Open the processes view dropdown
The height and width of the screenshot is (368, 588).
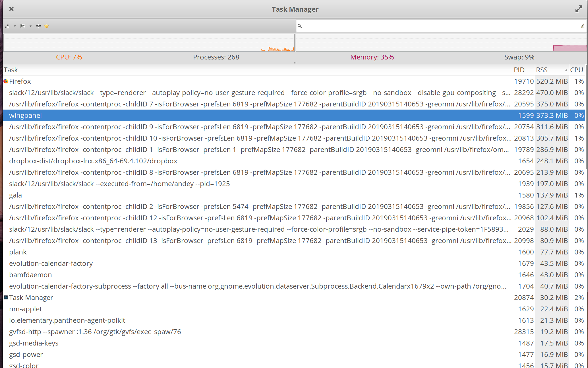point(30,26)
